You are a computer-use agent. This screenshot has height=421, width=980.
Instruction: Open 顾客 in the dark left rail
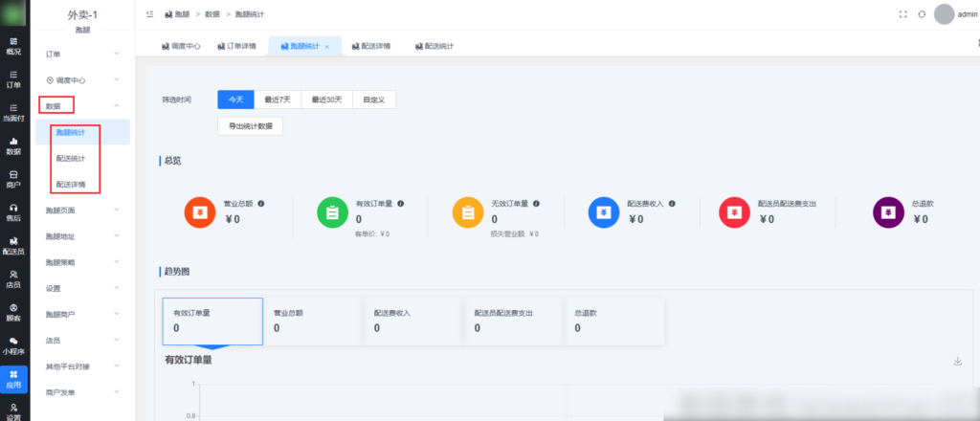point(13,313)
